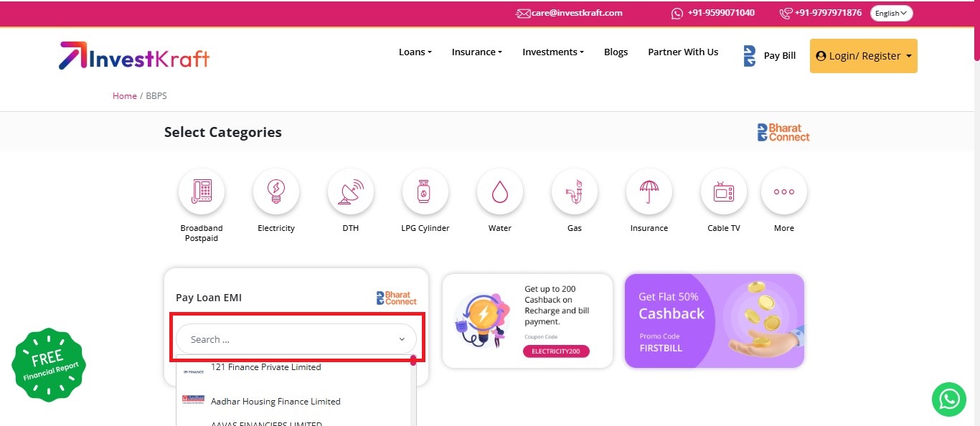The image size is (980, 426).
Task: Expand the Investments menu
Action: 553,52
